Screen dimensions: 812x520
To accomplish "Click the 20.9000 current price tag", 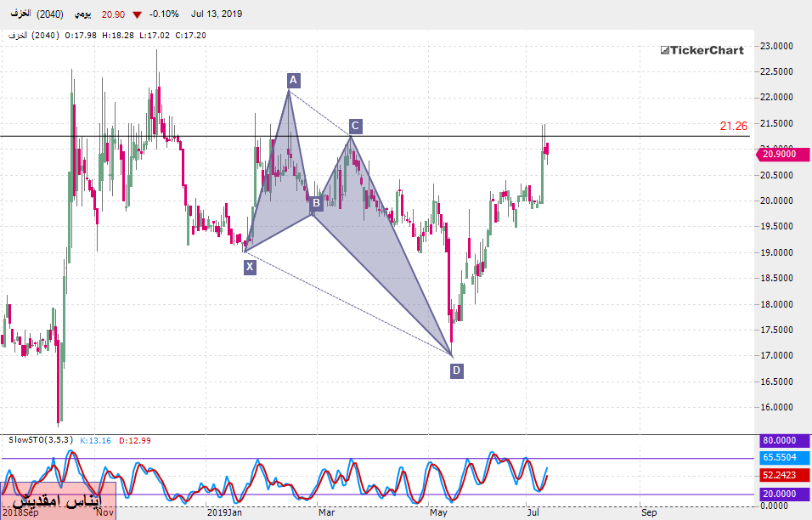I will (x=778, y=153).
